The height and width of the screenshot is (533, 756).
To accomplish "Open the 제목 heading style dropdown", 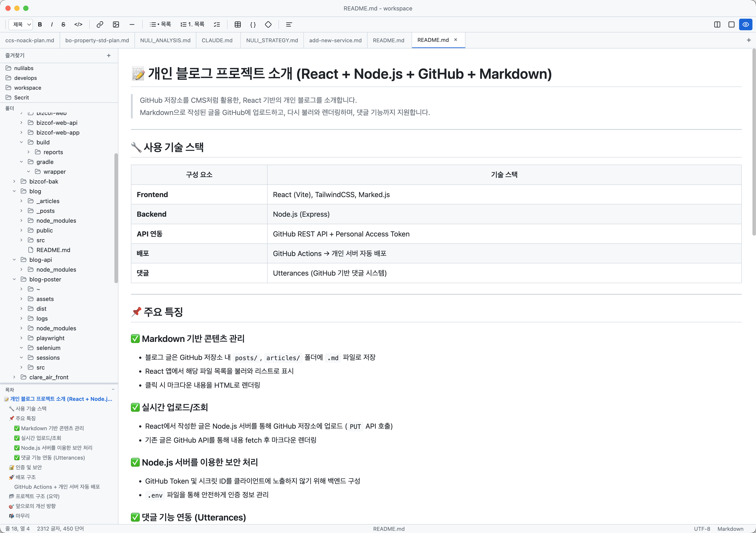I will tap(20, 24).
